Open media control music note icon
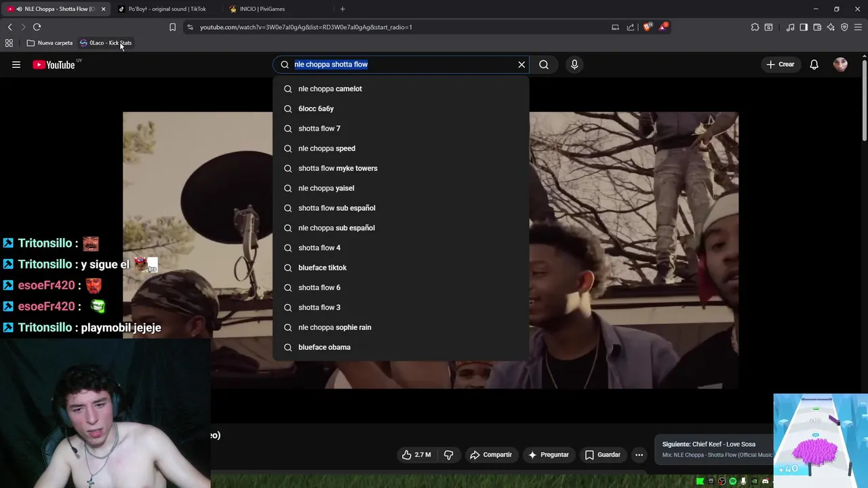 pyautogui.click(x=790, y=27)
